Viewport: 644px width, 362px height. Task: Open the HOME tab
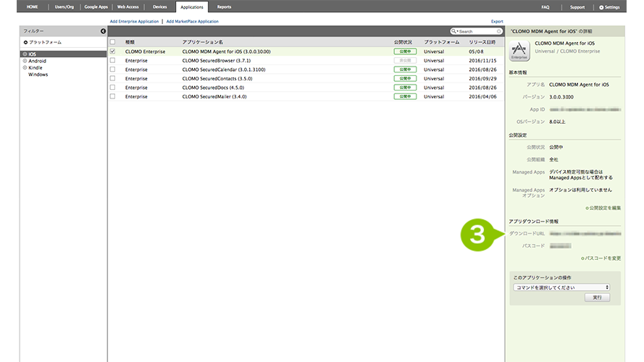pos(32,7)
